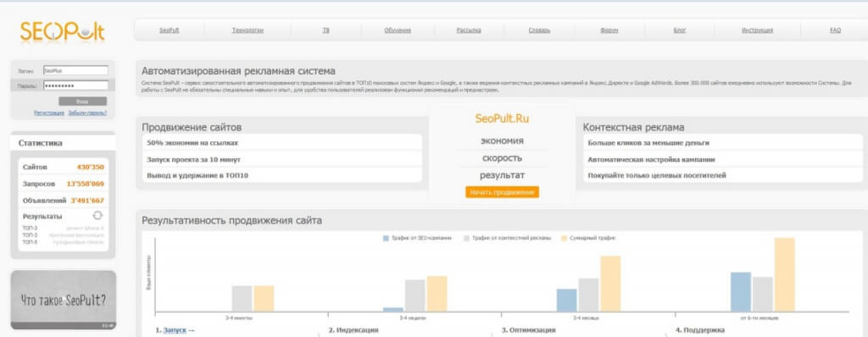This screenshot has width=868, height=337.
Task: Click the Статистика panel header
Action: pos(63,143)
